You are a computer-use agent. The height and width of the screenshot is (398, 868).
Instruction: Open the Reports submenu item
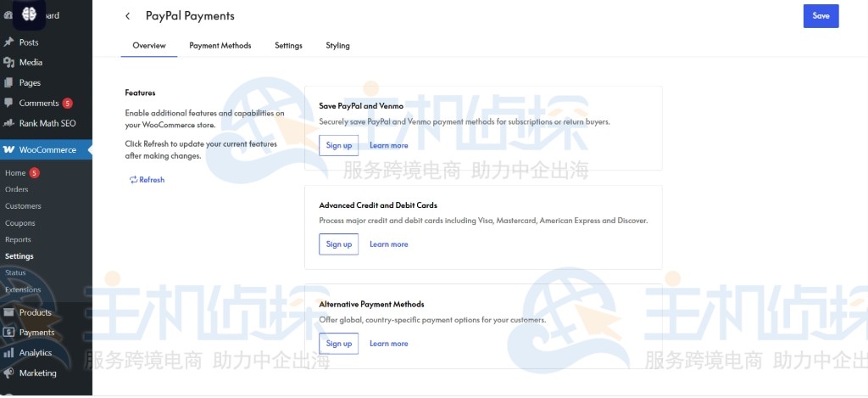(18, 239)
